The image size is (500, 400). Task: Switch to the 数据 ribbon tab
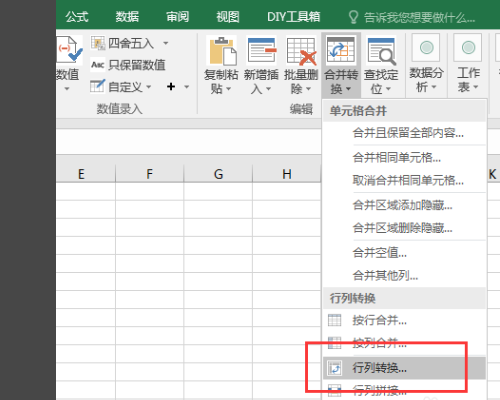point(127,16)
